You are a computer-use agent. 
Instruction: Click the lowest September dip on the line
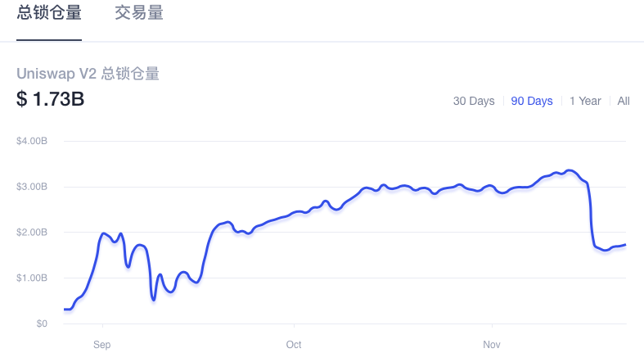(154, 300)
